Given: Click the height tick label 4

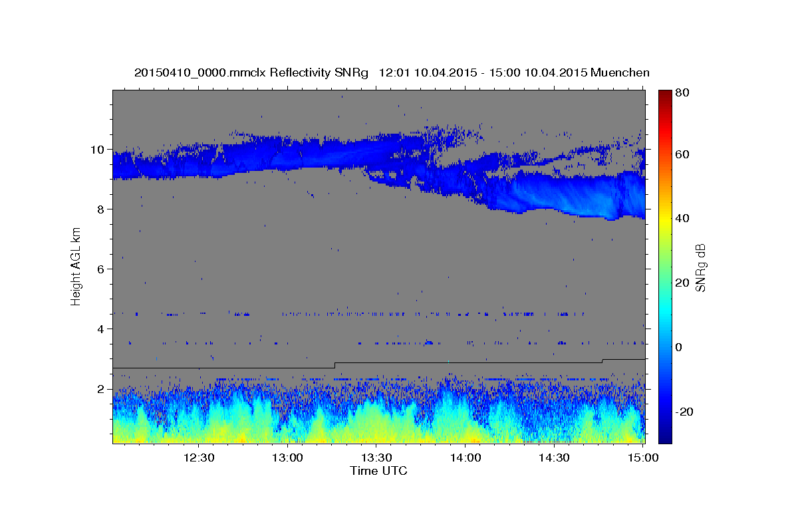Looking at the screenshot, I should tap(101, 329).
